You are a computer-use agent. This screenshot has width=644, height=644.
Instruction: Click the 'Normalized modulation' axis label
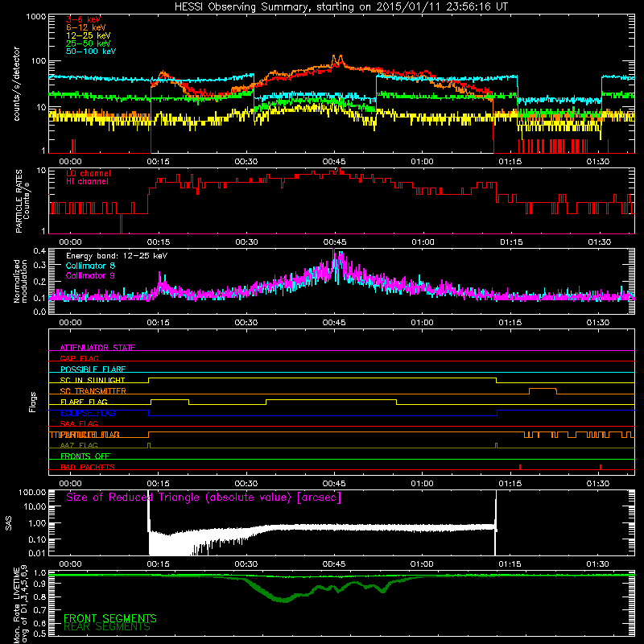(x=20, y=281)
